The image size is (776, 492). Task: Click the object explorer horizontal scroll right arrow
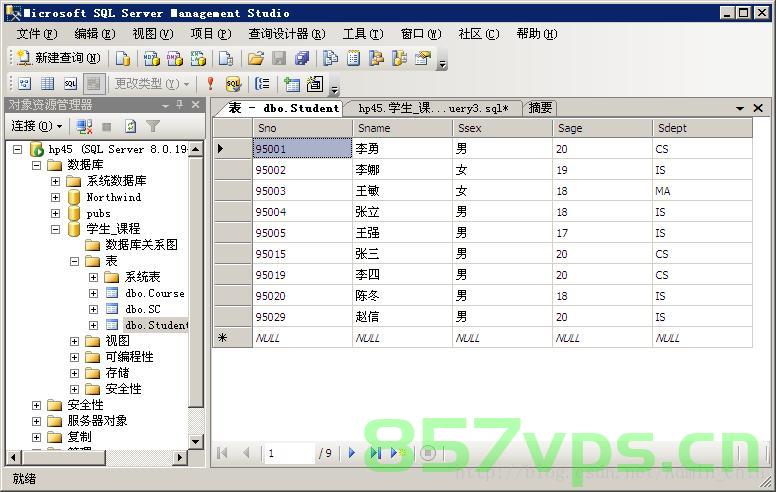(x=180, y=458)
